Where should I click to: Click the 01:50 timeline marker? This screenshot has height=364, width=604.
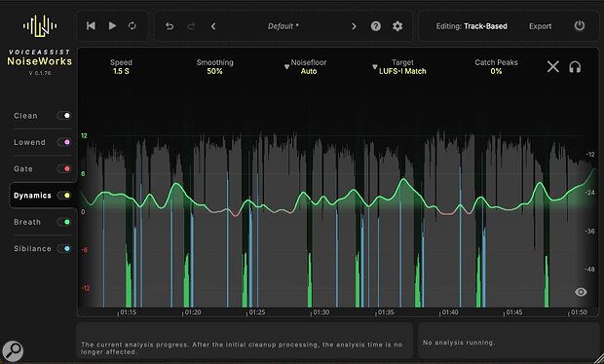(x=579, y=312)
